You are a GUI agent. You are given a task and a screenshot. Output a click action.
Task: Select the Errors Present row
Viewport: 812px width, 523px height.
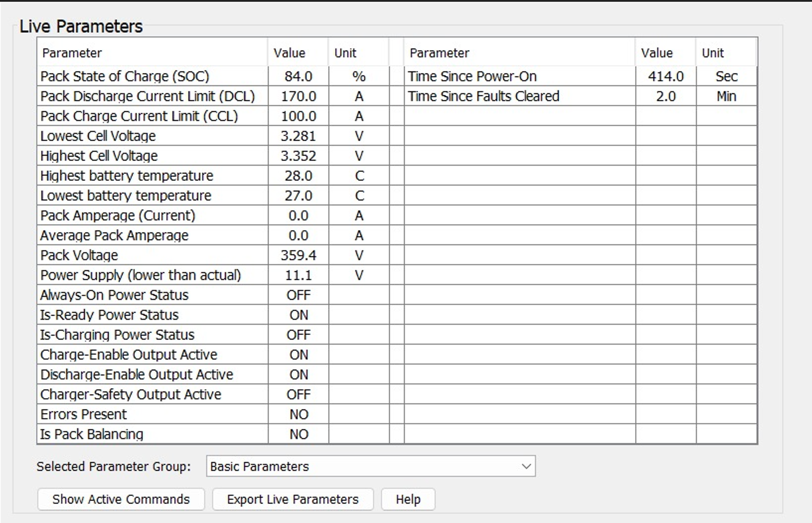point(83,414)
